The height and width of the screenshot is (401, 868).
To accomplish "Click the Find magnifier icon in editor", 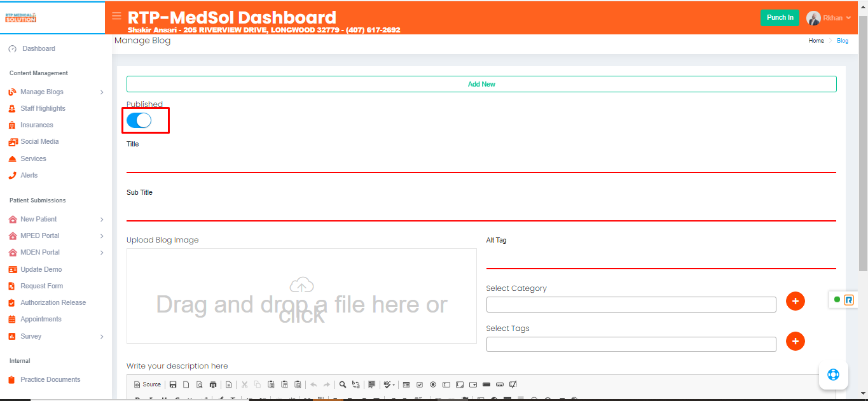I will (343, 384).
